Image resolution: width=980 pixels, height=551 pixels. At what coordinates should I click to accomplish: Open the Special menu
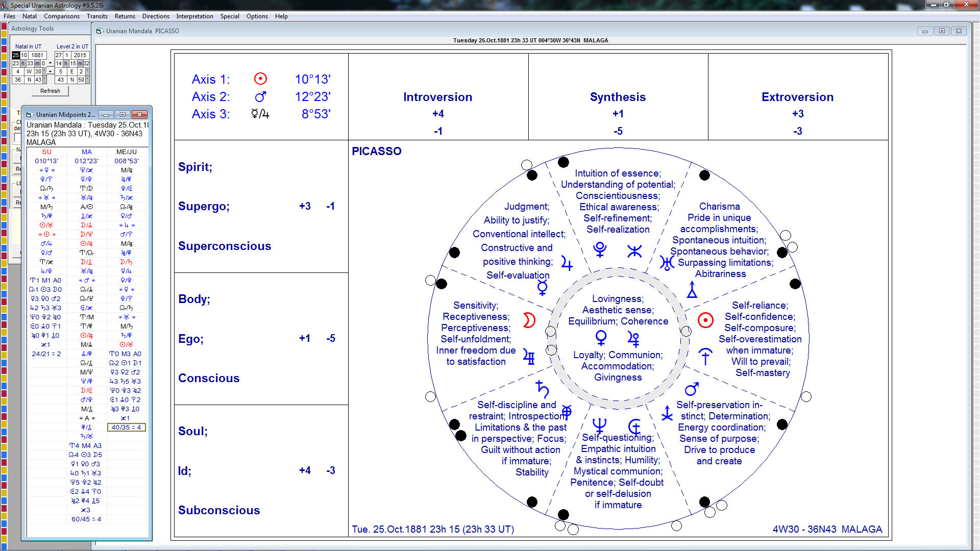point(230,16)
